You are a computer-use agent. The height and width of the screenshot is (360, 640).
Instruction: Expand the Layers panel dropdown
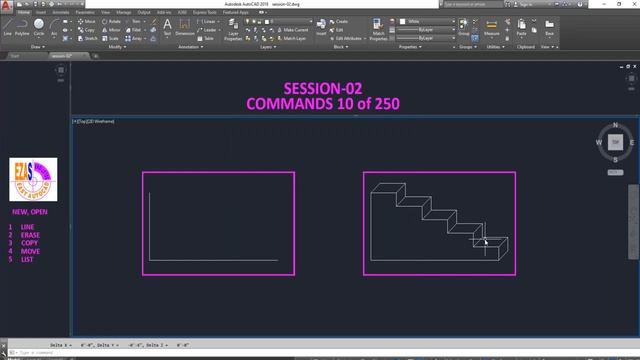pos(268,47)
